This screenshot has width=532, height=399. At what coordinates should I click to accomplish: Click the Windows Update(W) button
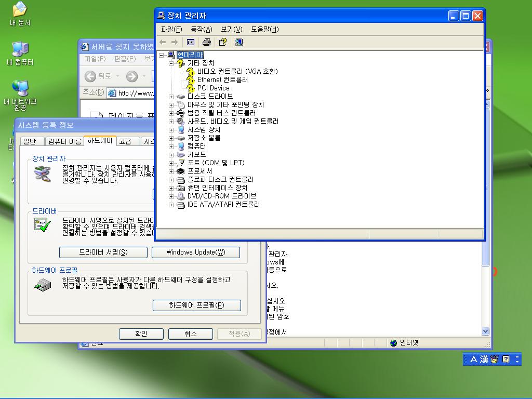pos(195,252)
